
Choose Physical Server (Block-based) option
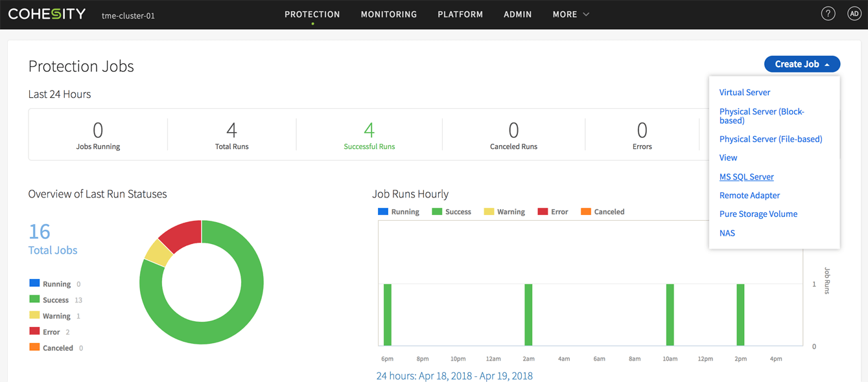[x=761, y=116]
